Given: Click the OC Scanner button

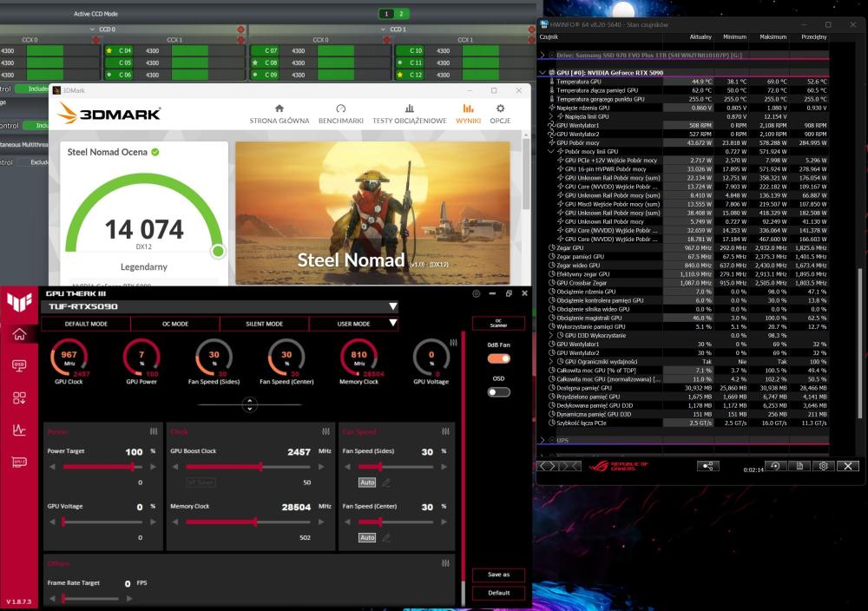Looking at the screenshot, I should coord(498,323).
